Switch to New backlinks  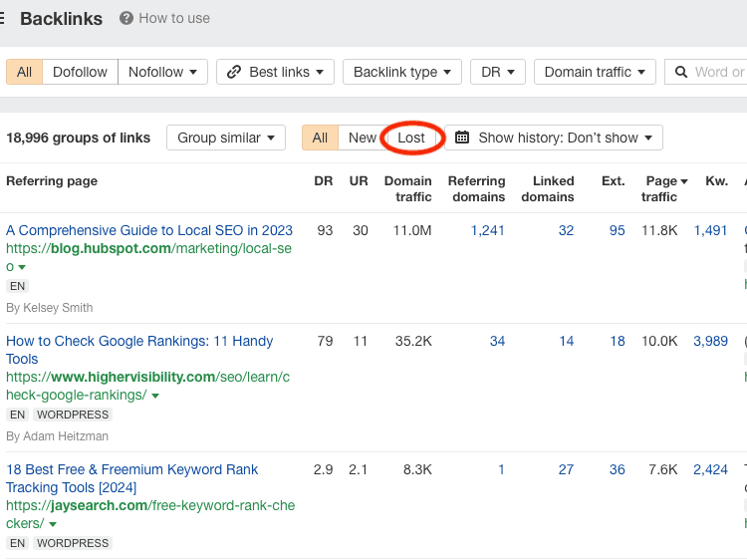coord(363,138)
